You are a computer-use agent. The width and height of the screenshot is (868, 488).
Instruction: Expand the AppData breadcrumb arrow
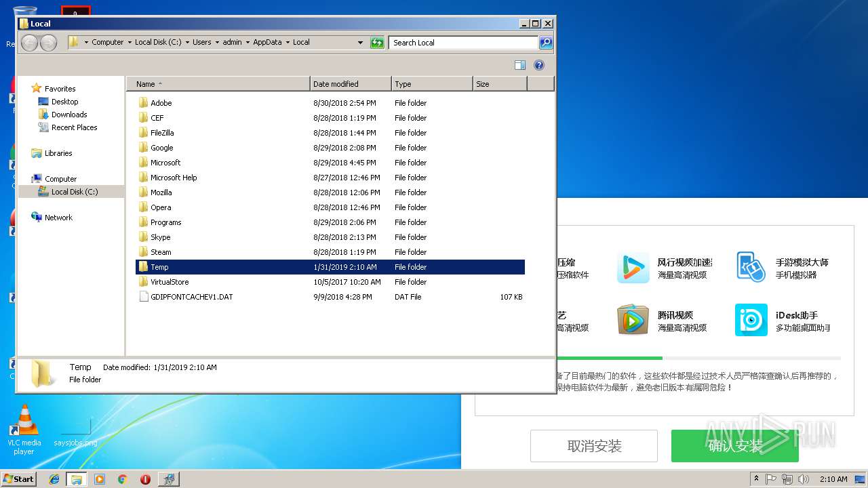coord(288,43)
